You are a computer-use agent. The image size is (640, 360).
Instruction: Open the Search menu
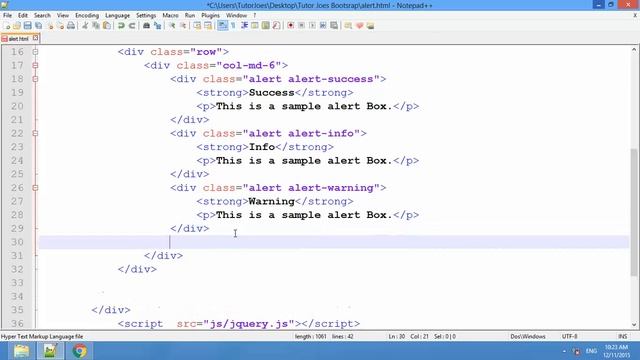coord(42,16)
